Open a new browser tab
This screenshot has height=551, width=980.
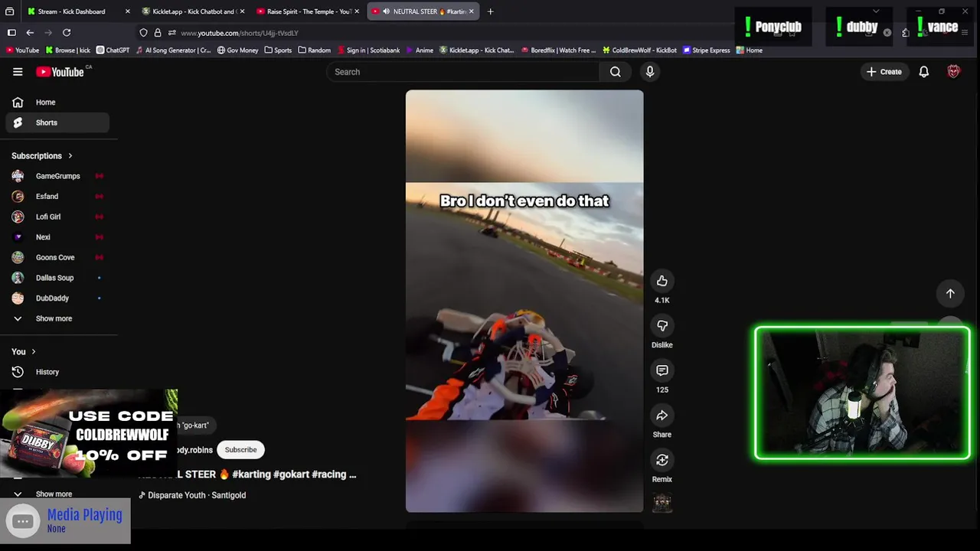click(490, 11)
